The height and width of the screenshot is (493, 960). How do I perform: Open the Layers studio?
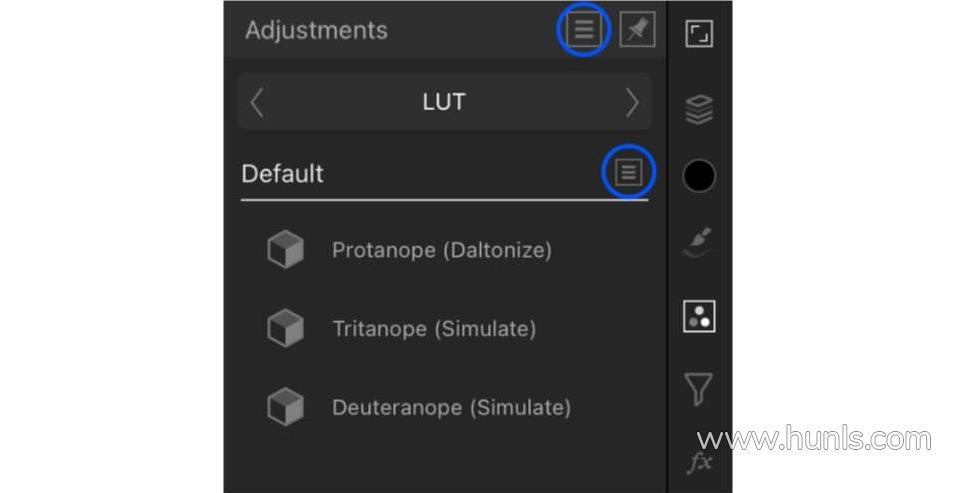pos(699,110)
